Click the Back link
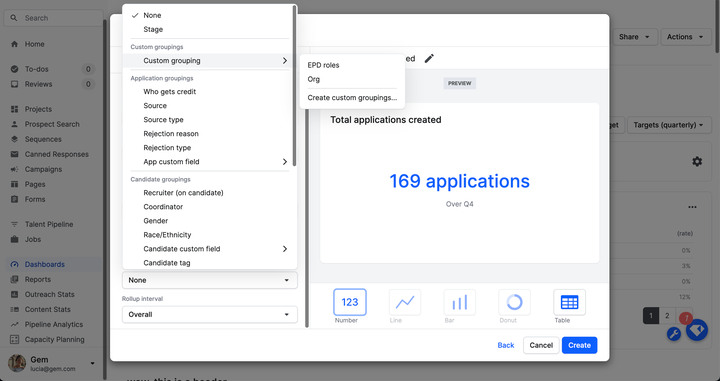This screenshot has height=381, width=720. pyautogui.click(x=506, y=345)
